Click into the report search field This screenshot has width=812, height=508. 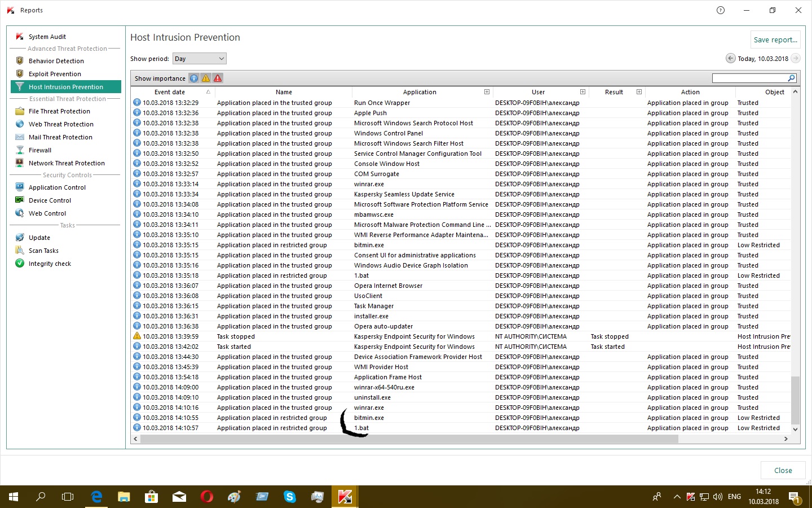pos(749,78)
